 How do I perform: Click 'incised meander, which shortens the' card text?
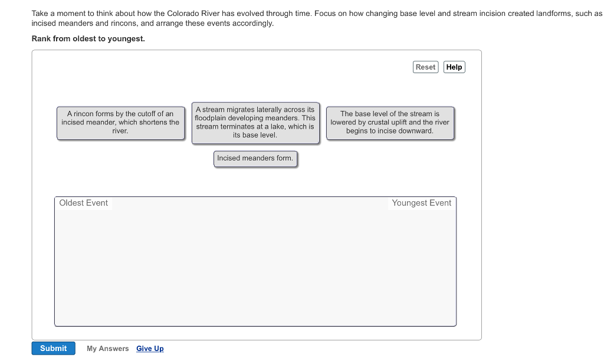click(x=120, y=123)
